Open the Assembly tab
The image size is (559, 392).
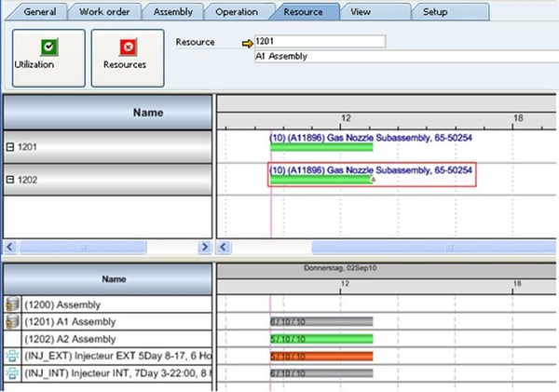click(173, 12)
